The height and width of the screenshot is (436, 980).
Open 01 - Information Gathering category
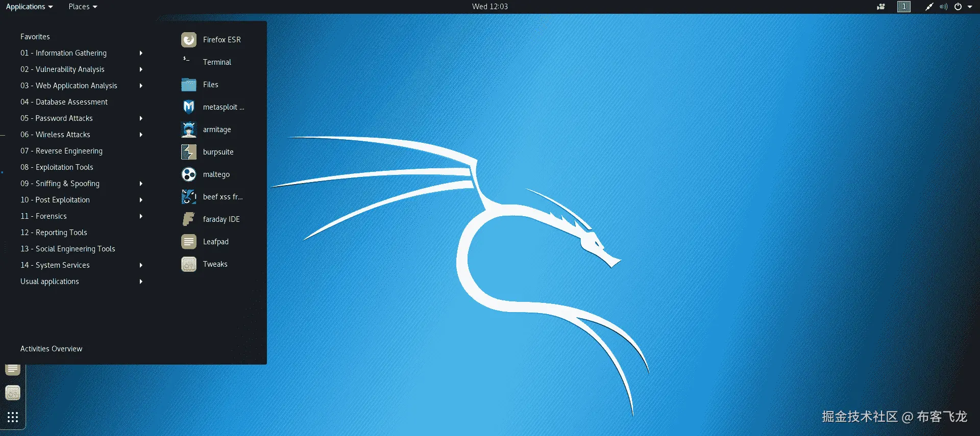pyautogui.click(x=63, y=53)
